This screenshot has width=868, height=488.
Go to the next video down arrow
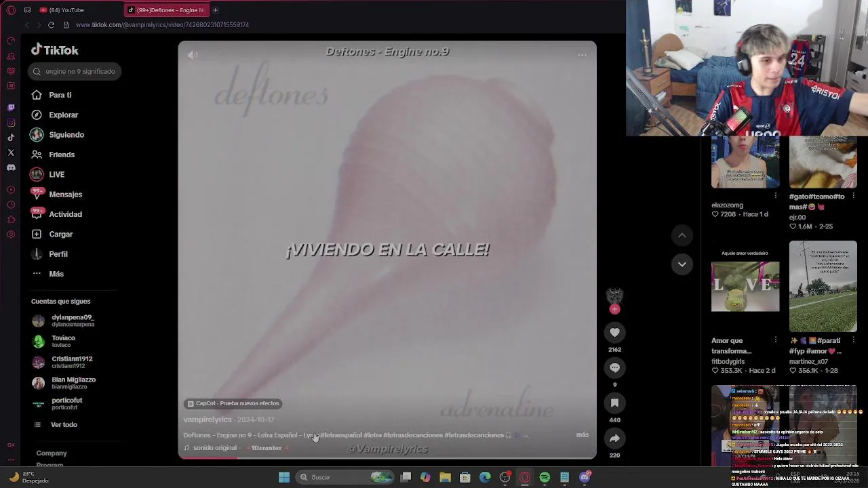tap(682, 264)
